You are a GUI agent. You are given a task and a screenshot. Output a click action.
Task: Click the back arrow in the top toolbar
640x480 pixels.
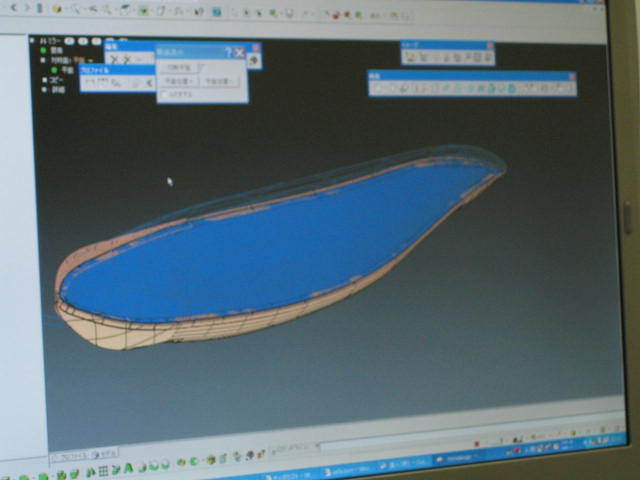13,7
